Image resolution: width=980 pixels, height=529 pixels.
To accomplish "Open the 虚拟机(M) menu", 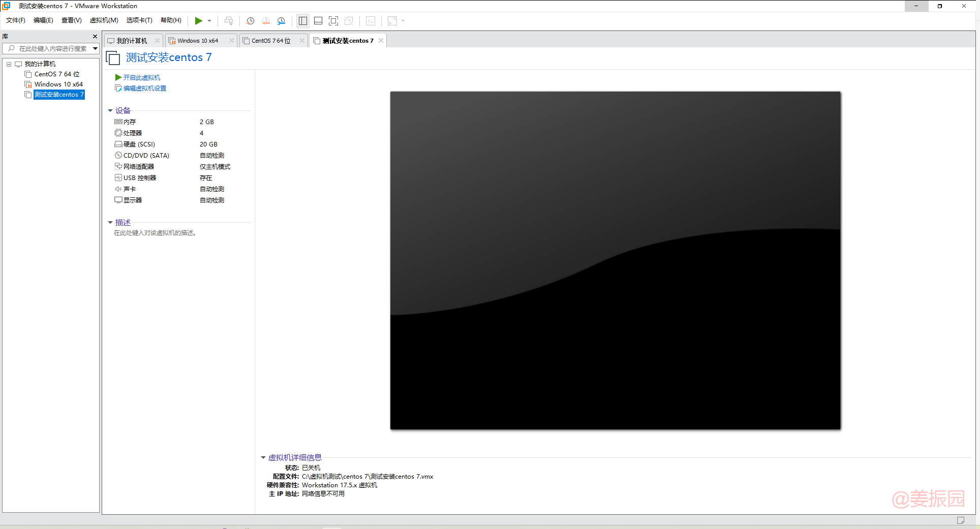I will click(104, 20).
